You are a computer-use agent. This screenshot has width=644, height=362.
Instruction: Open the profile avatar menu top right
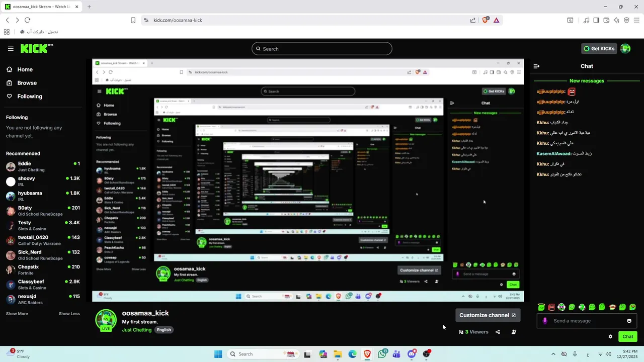tap(625, 49)
